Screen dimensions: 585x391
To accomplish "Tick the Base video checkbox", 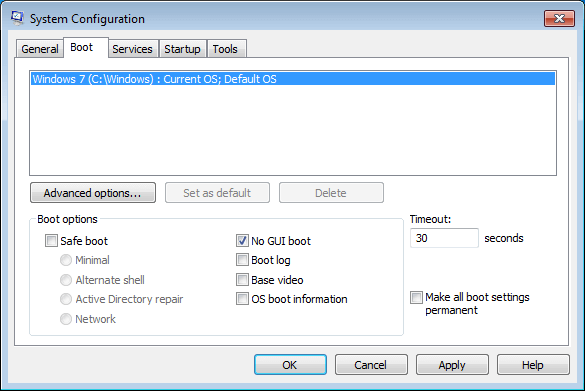I will click(242, 279).
